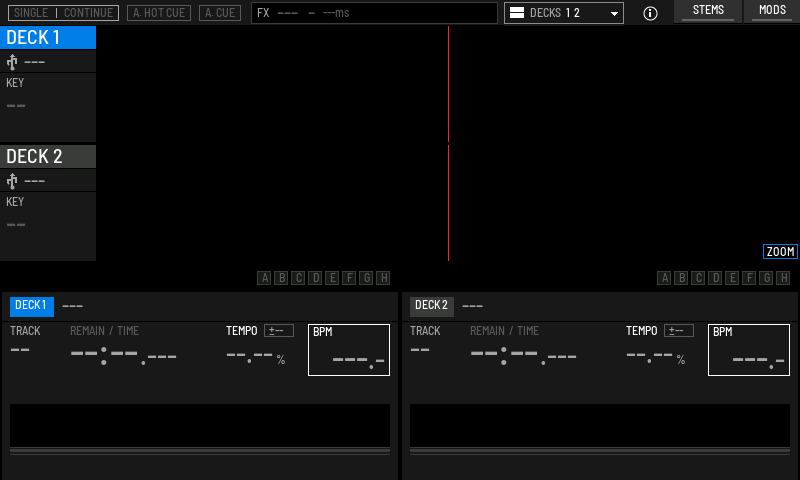This screenshot has height=480, width=800.
Task: Switch to the STEMS tab
Action: coord(708,11)
